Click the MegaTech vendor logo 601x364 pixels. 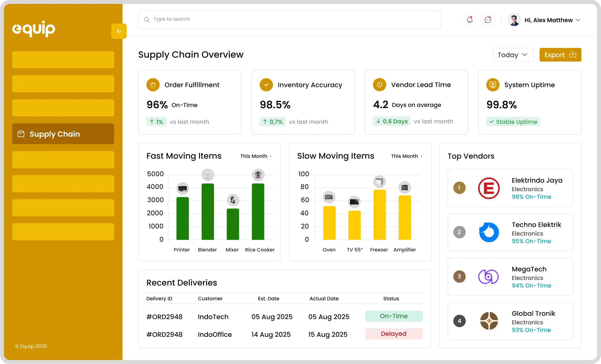point(488,277)
